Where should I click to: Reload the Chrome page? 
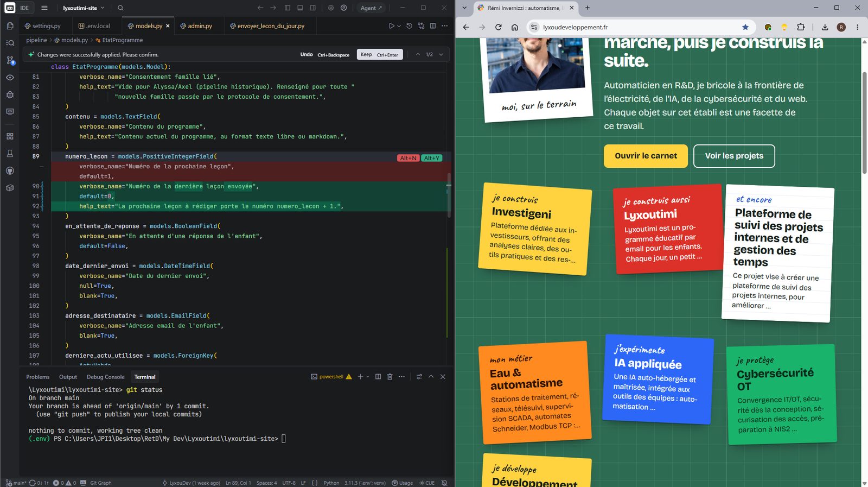pos(498,27)
